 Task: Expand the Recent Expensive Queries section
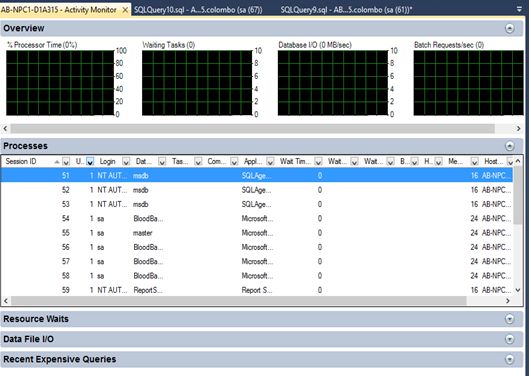pyautogui.click(x=509, y=359)
